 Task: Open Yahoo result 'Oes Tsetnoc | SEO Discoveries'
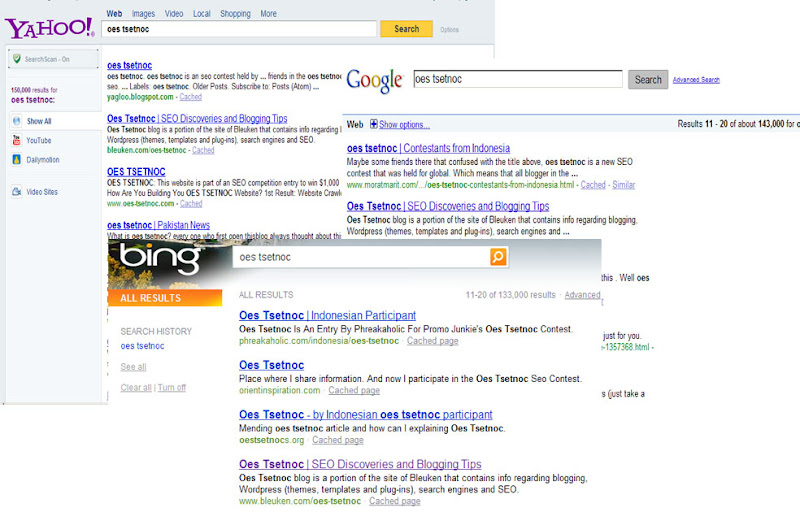tap(197, 118)
